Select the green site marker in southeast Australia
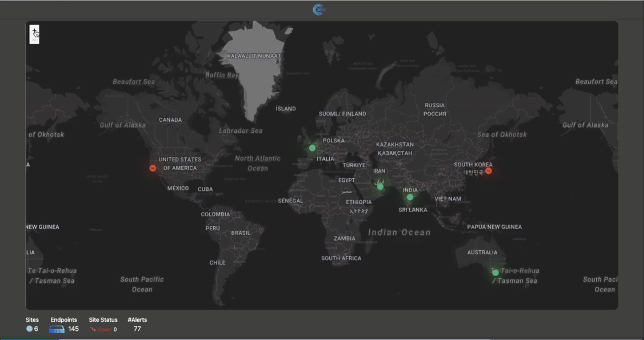This screenshot has height=340, width=644. pyautogui.click(x=496, y=273)
